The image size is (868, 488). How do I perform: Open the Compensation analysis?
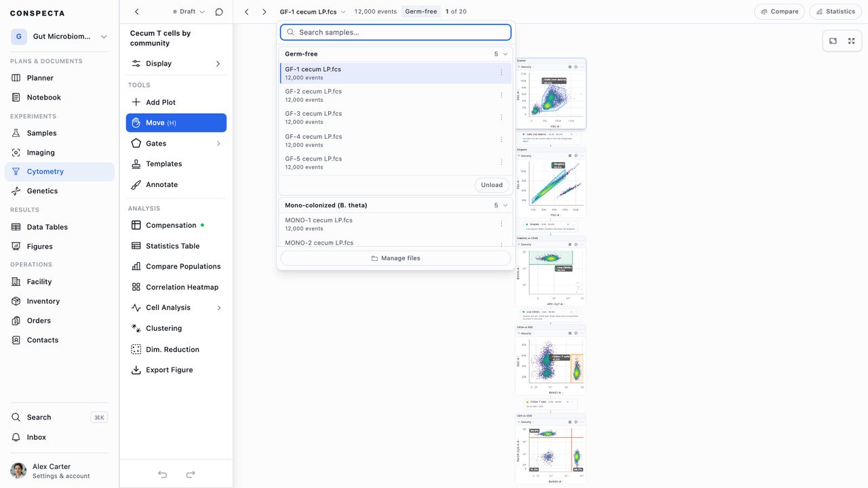tap(176, 225)
